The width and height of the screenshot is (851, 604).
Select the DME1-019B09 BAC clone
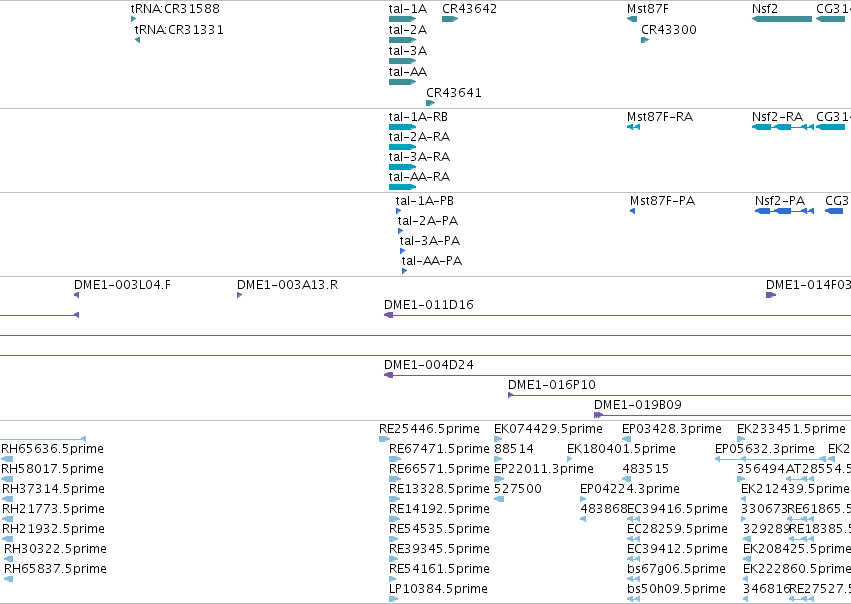(722, 416)
